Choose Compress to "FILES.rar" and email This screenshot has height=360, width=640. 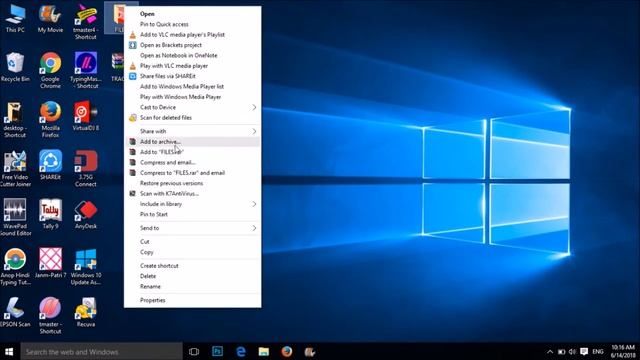tap(193, 173)
